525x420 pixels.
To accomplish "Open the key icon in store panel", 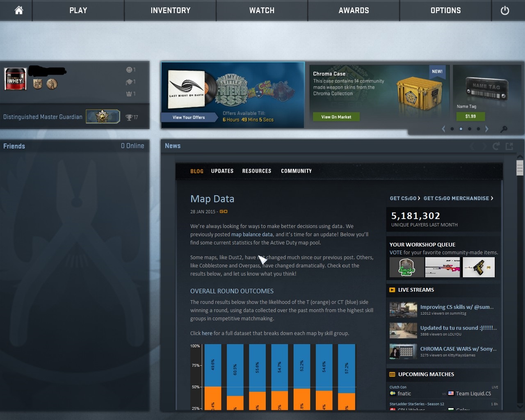I will [504, 129].
